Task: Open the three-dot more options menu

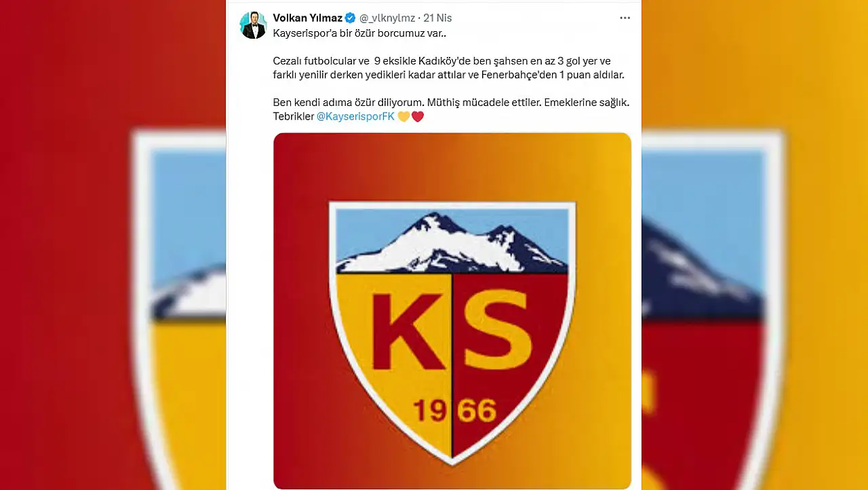Action: (x=625, y=18)
